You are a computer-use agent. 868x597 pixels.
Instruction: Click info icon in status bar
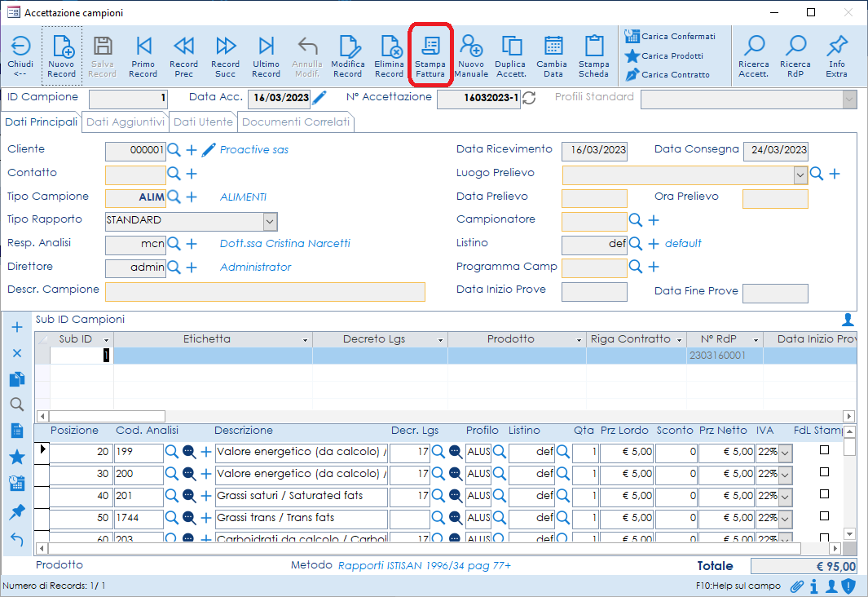pos(813,586)
